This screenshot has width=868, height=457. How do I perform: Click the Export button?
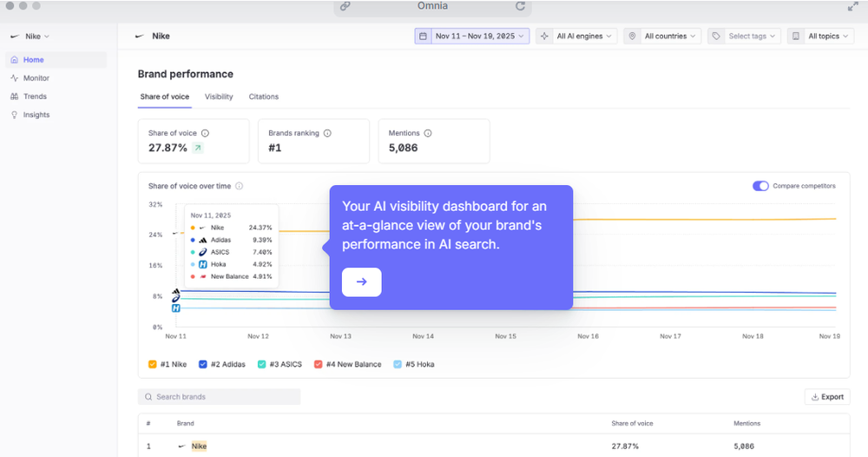(827, 397)
